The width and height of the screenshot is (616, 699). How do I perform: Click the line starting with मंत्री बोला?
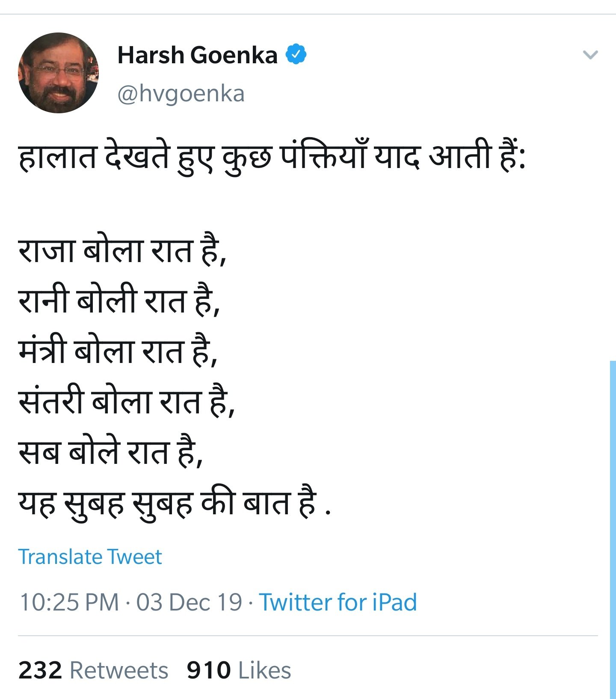click(x=118, y=351)
